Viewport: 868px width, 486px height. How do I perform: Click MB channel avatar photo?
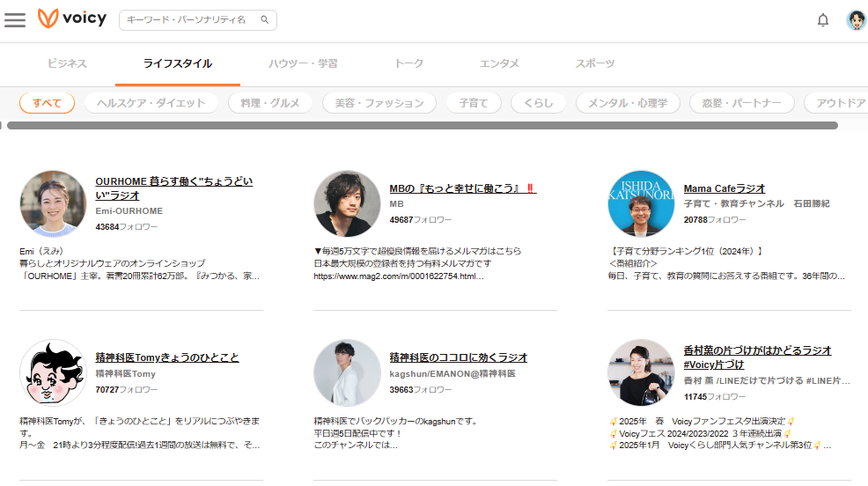347,203
